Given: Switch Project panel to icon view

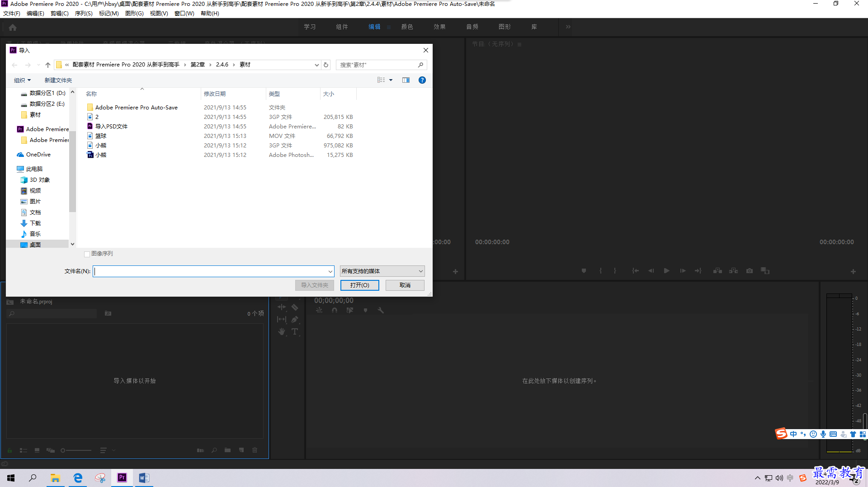Looking at the screenshot, I should [37, 450].
